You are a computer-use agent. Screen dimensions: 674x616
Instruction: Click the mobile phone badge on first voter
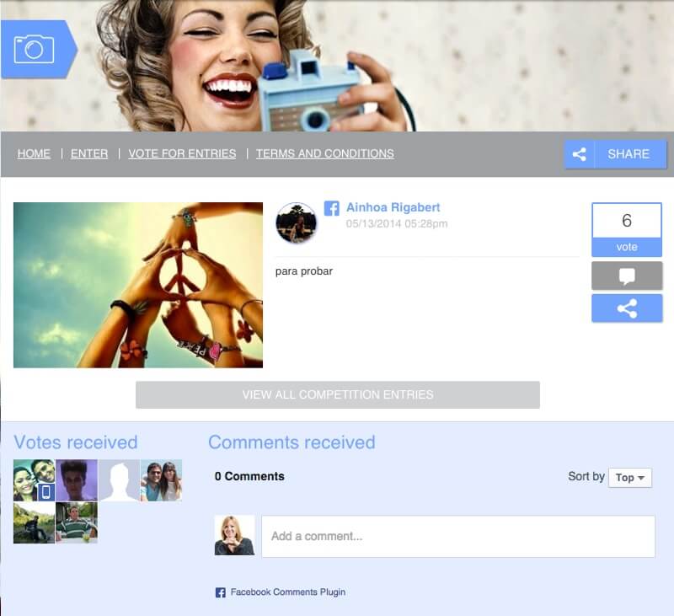point(46,492)
